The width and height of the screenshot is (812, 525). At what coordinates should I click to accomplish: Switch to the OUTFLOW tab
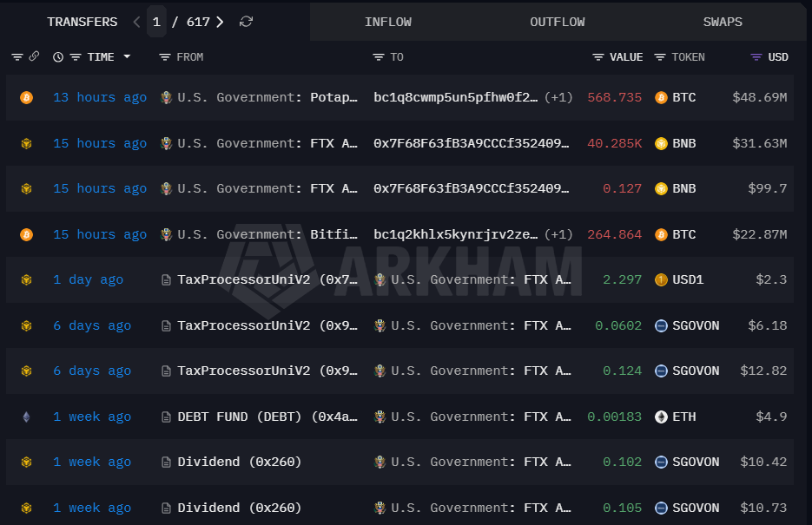point(558,22)
